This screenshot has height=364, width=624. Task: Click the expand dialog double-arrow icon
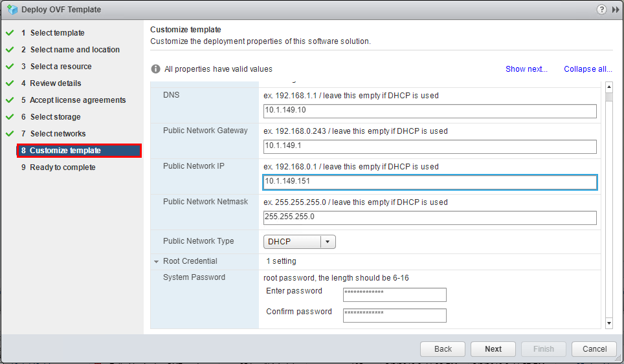[x=616, y=10]
